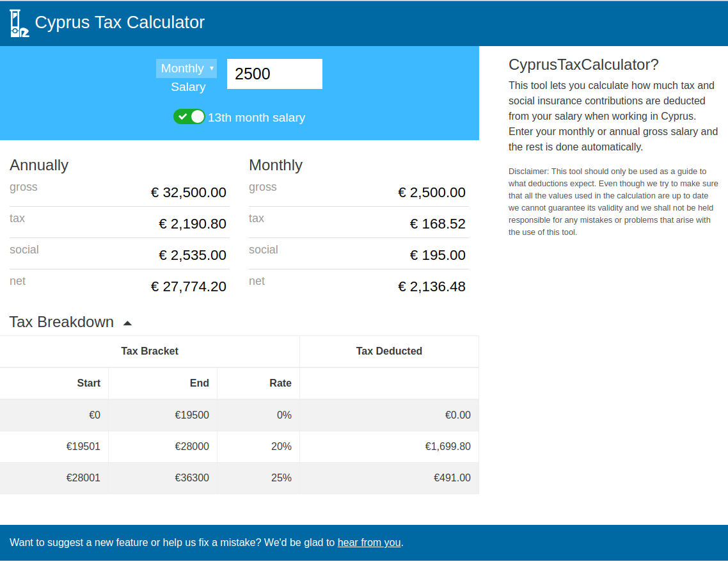Screen dimensions: 728x562
Task: Click the €19501 bracket start cell
Action: (54, 446)
